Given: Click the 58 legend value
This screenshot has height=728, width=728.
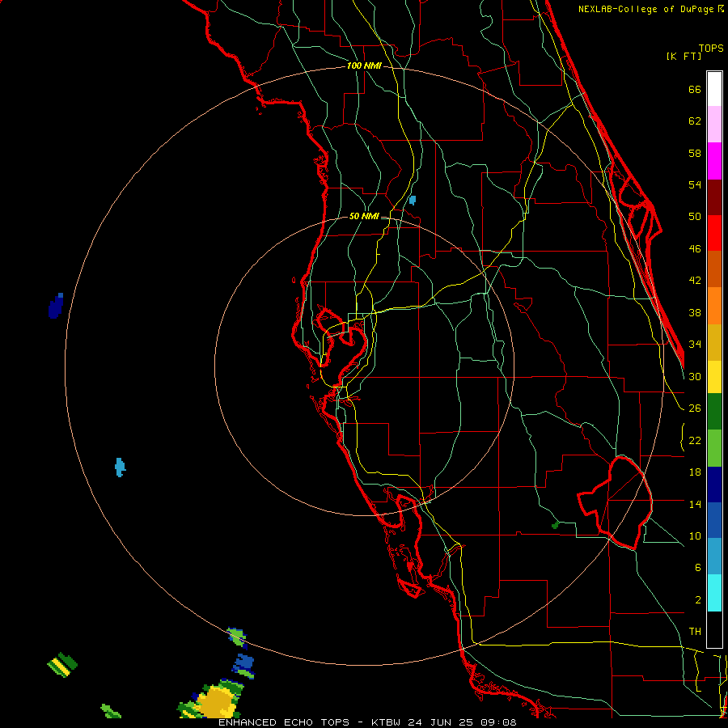Looking at the screenshot, I should tap(695, 153).
